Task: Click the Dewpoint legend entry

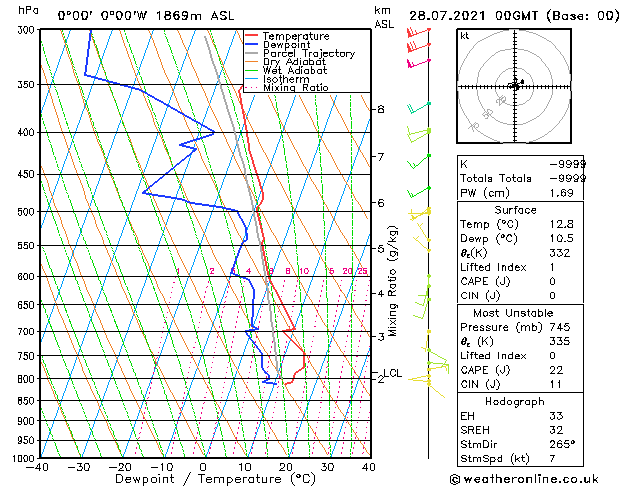Action: [x=278, y=45]
